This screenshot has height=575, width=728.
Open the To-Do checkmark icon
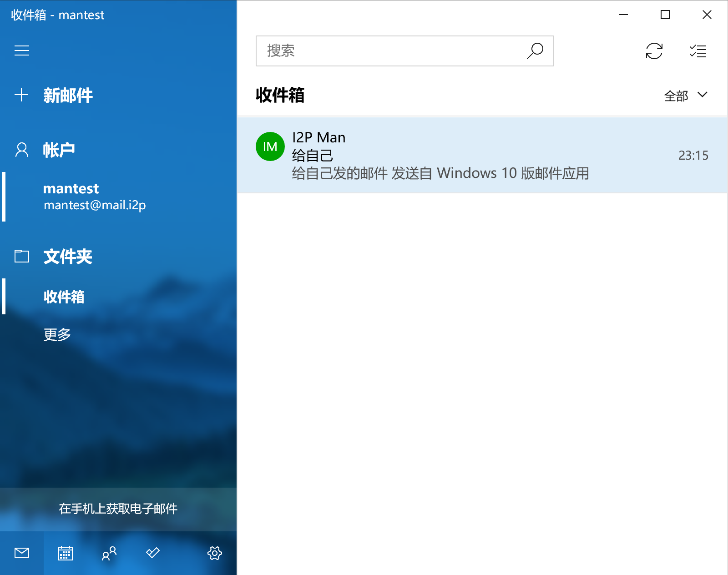point(153,553)
